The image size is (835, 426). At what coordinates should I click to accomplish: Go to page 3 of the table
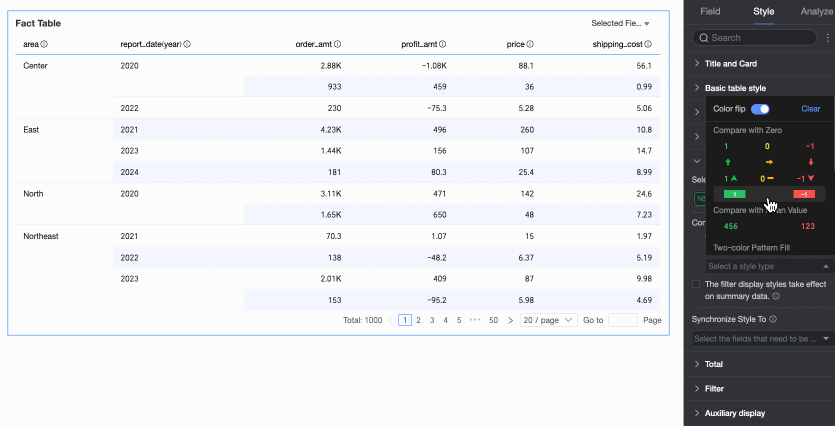432,321
